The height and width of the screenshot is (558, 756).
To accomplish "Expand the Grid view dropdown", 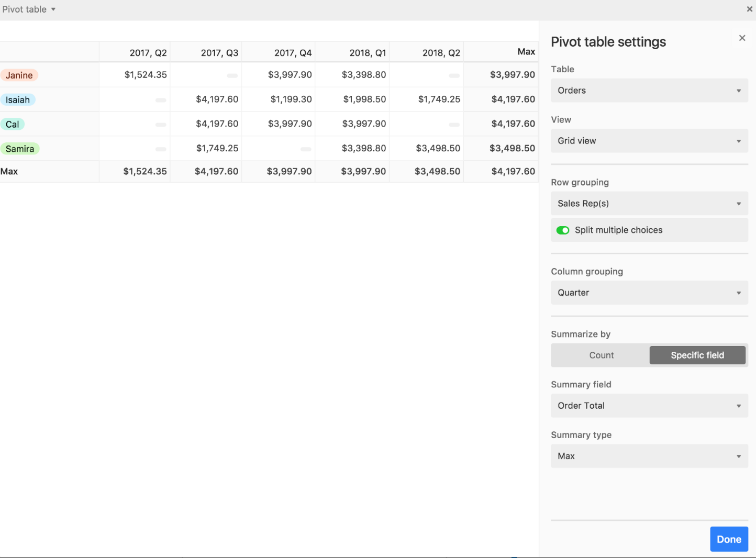I will tap(649, 141).
